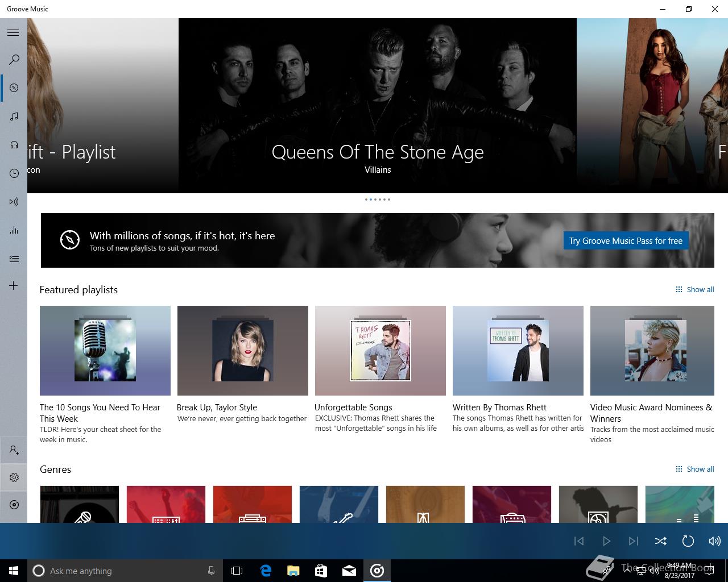The image size is (728, 582).
Task: Toggle repeat mode
Action: click(688, 541)
